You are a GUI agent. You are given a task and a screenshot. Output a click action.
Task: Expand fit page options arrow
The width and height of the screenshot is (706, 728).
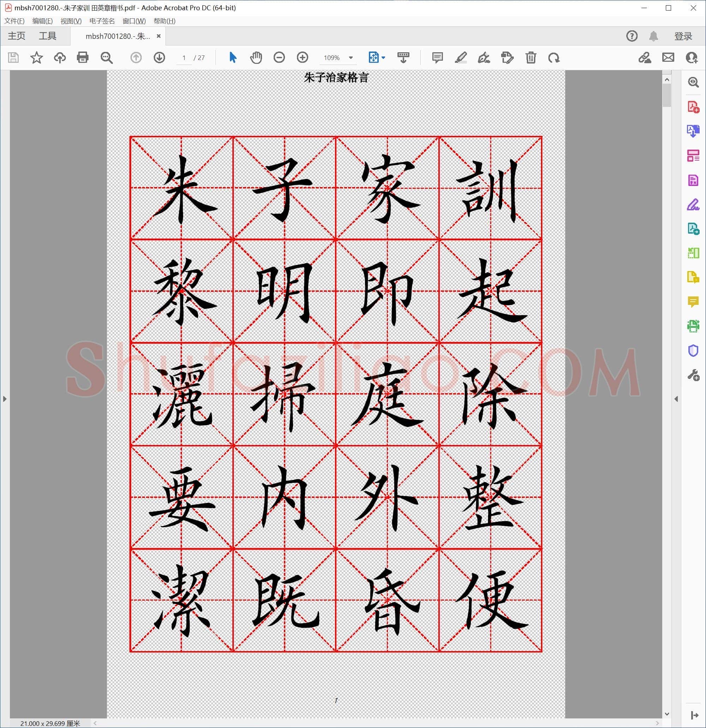click(x=383, y=58)
